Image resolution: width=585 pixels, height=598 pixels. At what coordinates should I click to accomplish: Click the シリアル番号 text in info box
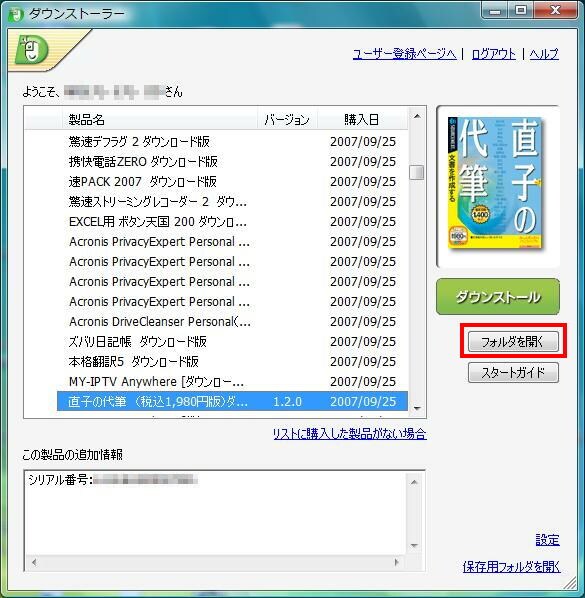60,480
